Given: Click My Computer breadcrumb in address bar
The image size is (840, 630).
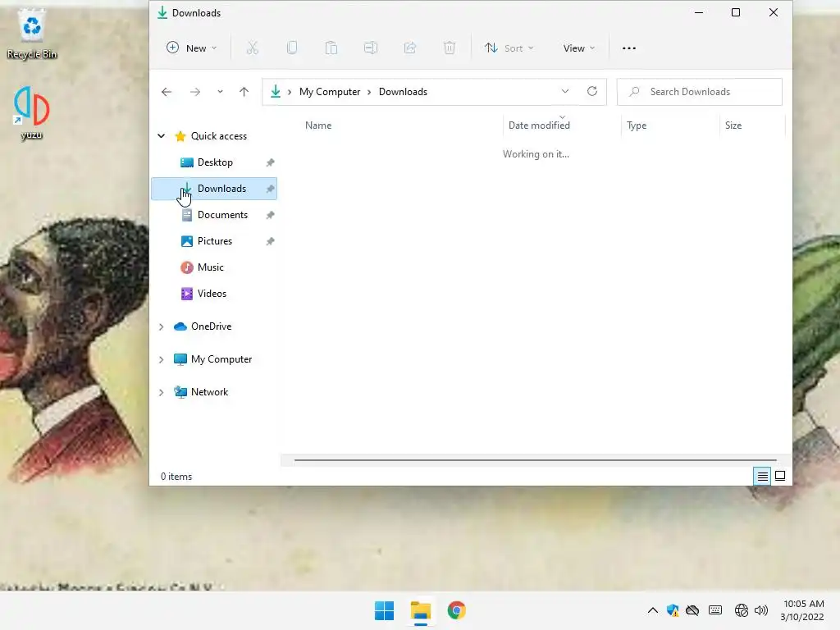Looking at the screenshot, I should [330, 92].
